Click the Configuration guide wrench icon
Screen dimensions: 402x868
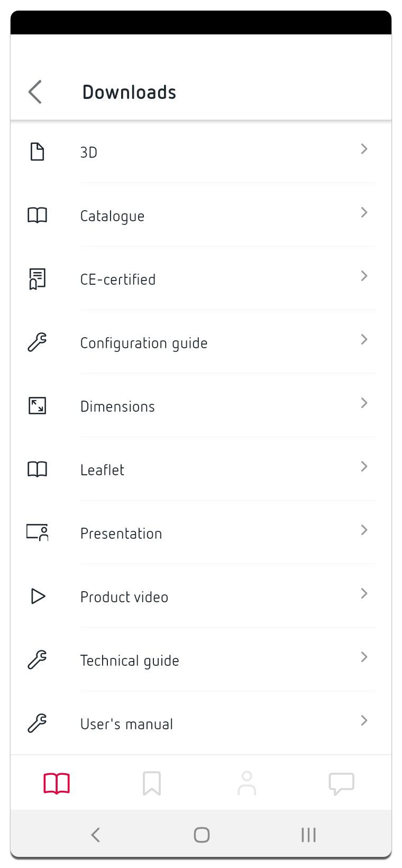[37, 342]
